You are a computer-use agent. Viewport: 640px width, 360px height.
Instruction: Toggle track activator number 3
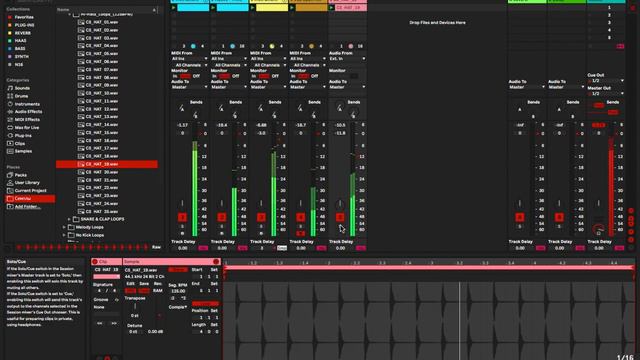pyautogui.click(x=261, y=217)
